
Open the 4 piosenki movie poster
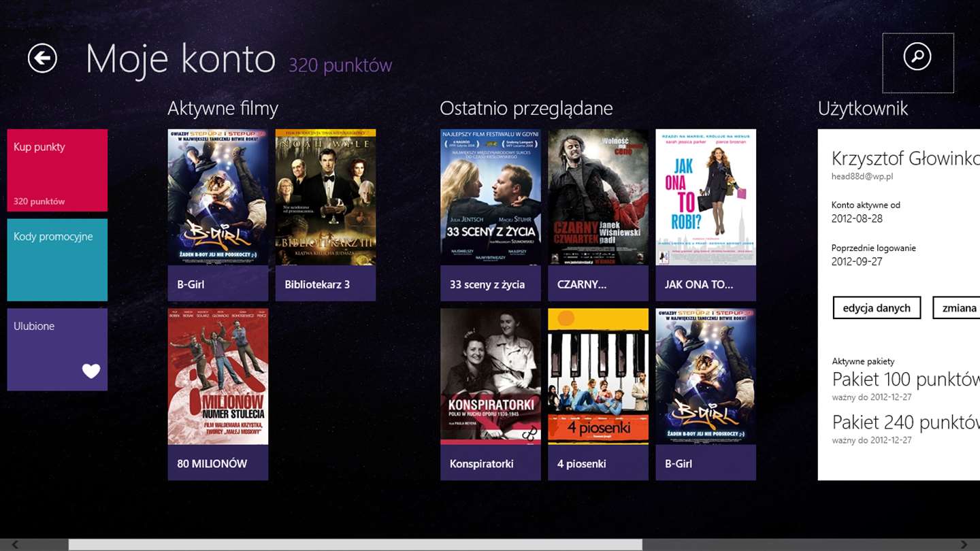598,395
